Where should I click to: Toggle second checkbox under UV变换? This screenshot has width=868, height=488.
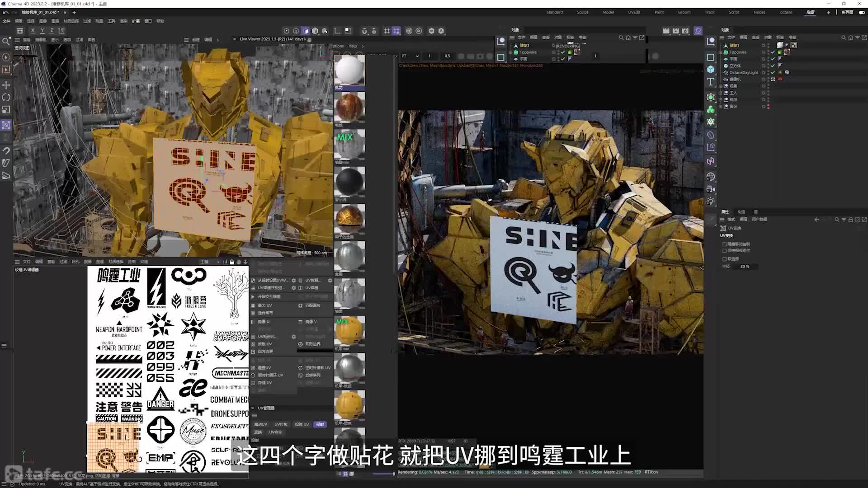[724, 250]
